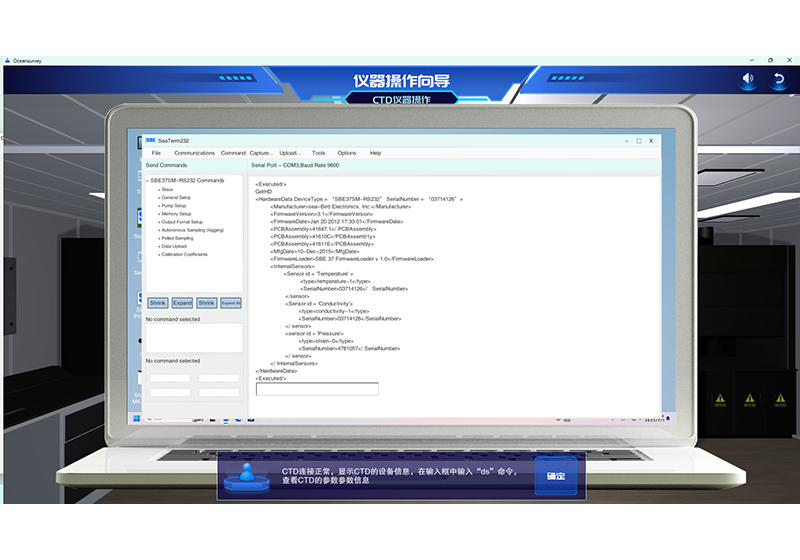Viewport: 800px width, 560px height.
Task: Expand the Output Format Setup node
Action: coord(159,222)
